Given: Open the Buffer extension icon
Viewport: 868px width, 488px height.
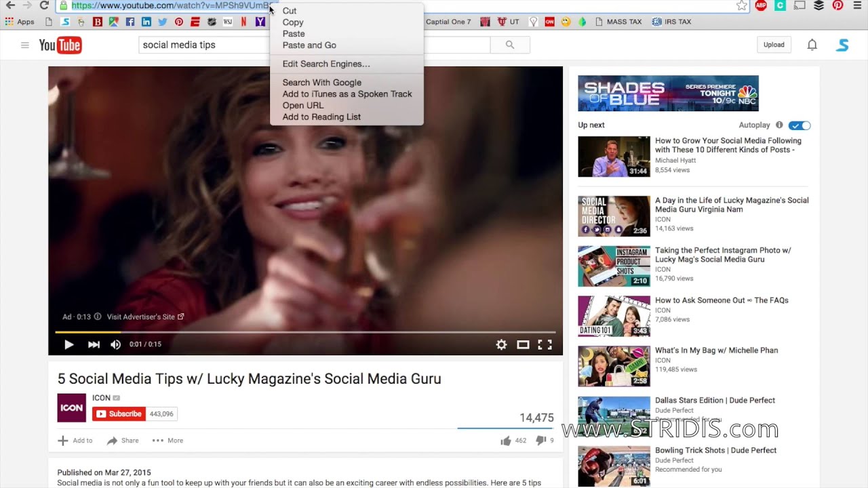Looking at the screenshot, I should coord(818,5).
